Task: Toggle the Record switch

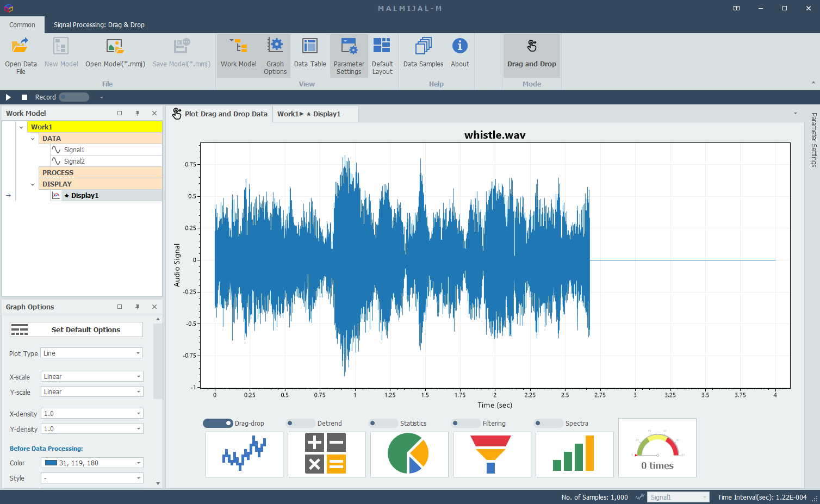Action: pyautogui.click(x=74, y=97)
